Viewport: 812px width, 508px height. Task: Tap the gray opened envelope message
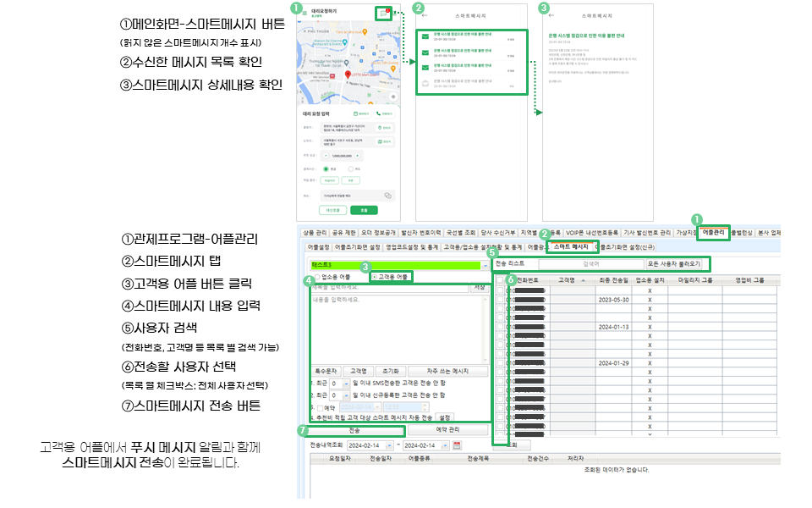pos(424,82)
